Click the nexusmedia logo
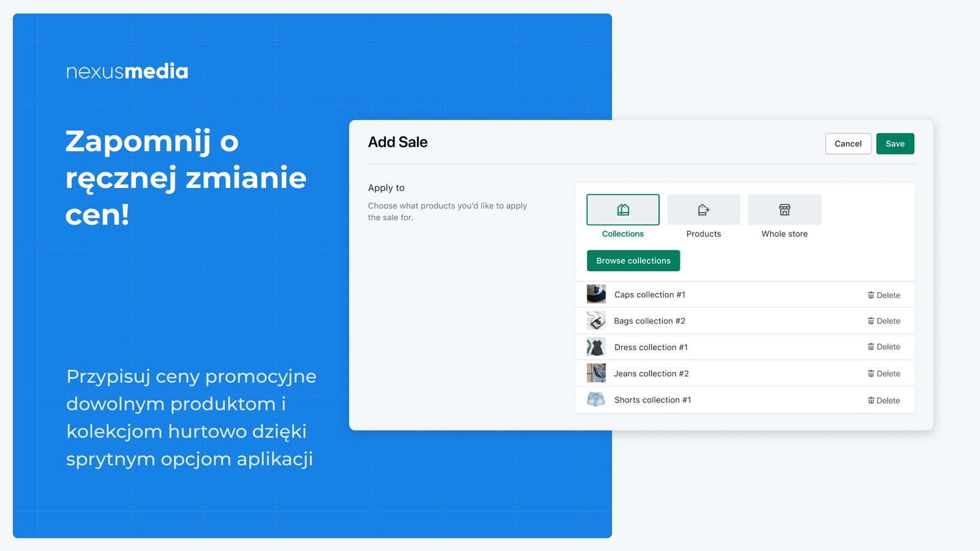The height and width of the screenshot is (551, 980). 127,71
